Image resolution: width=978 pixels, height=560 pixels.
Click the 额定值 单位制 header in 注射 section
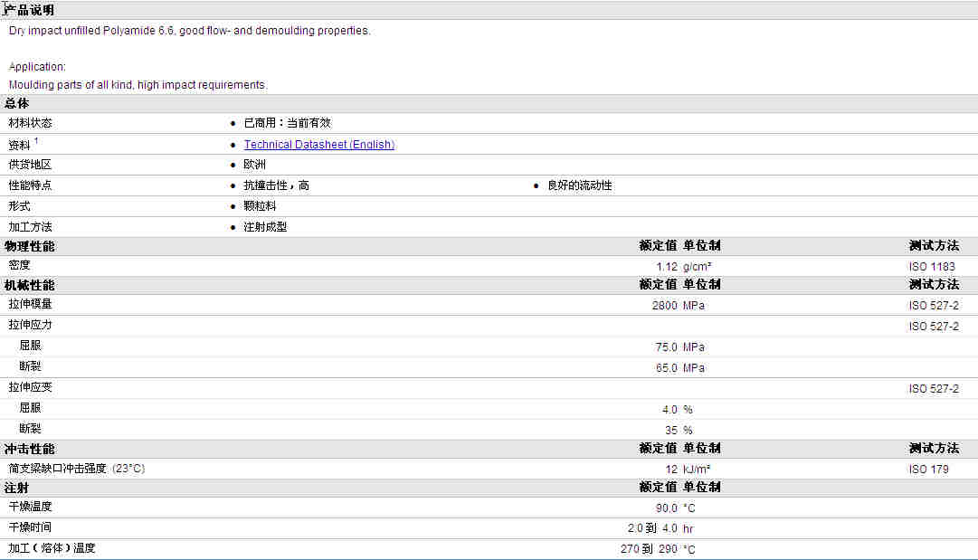pyautogui.click(x=679, y=487)
